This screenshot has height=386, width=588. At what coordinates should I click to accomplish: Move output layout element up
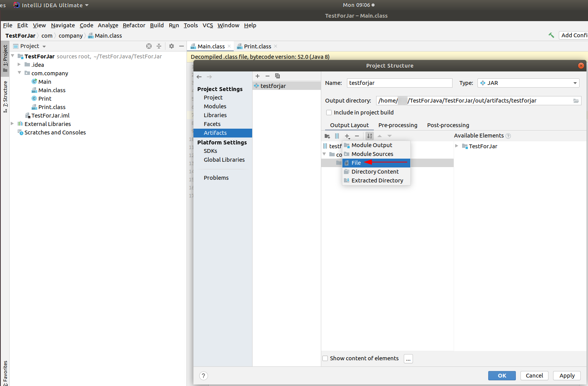tap(380, 136)
